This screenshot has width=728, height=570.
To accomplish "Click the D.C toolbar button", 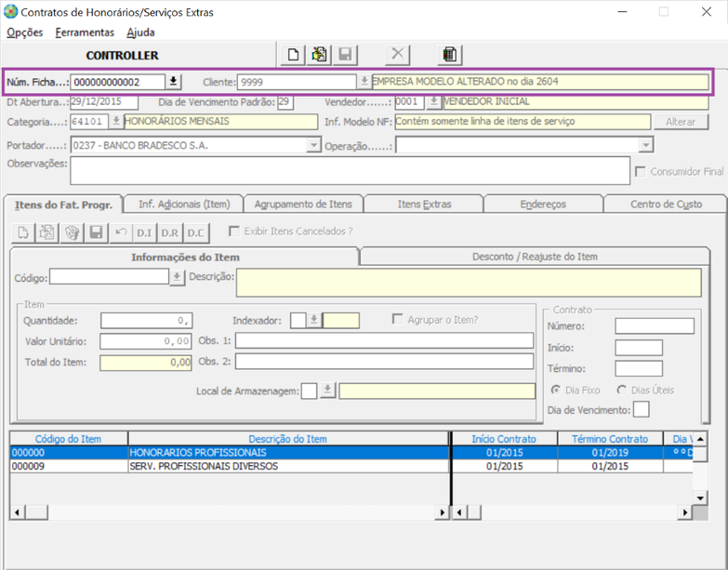I will (195, 232).
